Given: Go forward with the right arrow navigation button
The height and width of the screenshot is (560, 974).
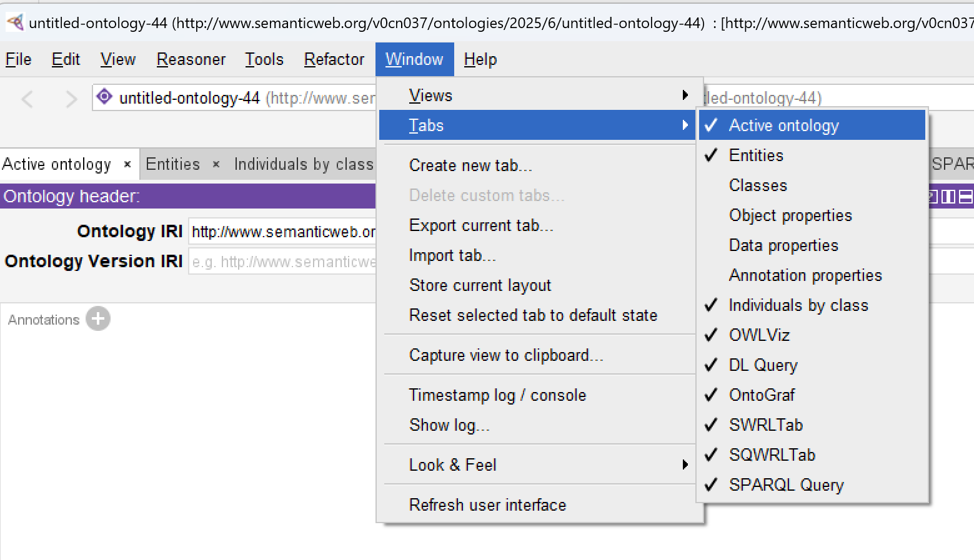Looking at the screenshot, I should coord(71,99).
